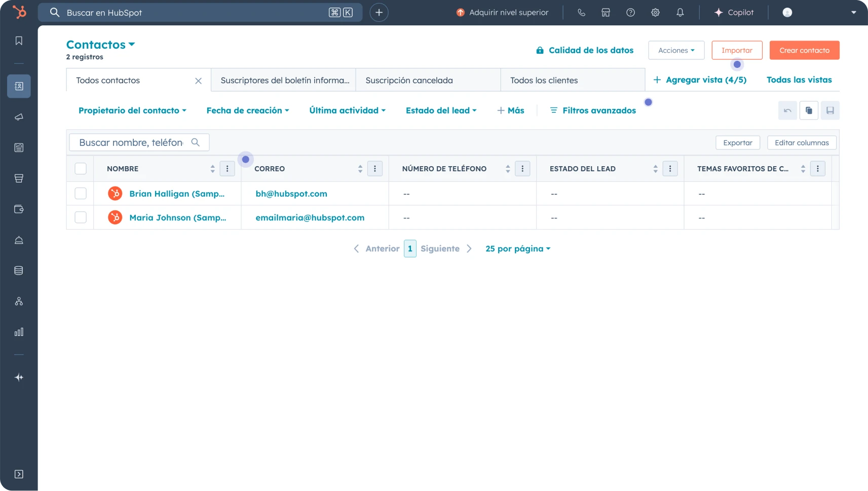Select the Todos contactos tab
This screenshot has width=868, height=491.
click(x=138, y=80)
